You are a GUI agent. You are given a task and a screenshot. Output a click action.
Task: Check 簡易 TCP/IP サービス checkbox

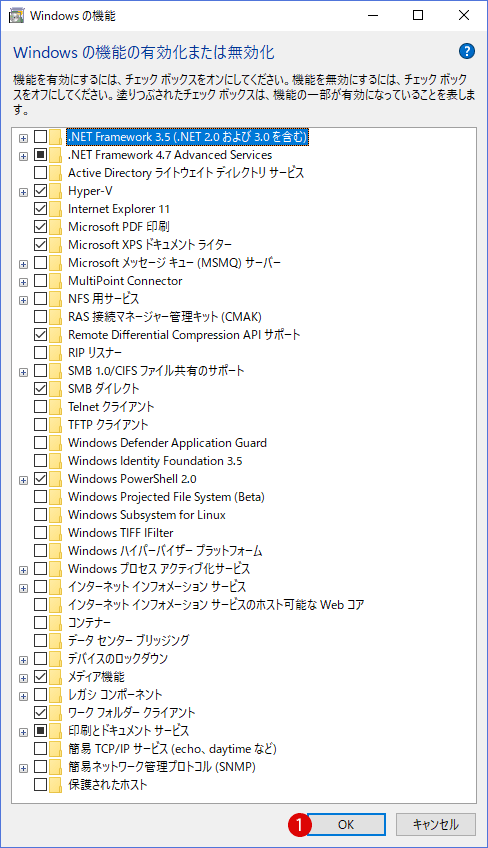coord(40,748)
